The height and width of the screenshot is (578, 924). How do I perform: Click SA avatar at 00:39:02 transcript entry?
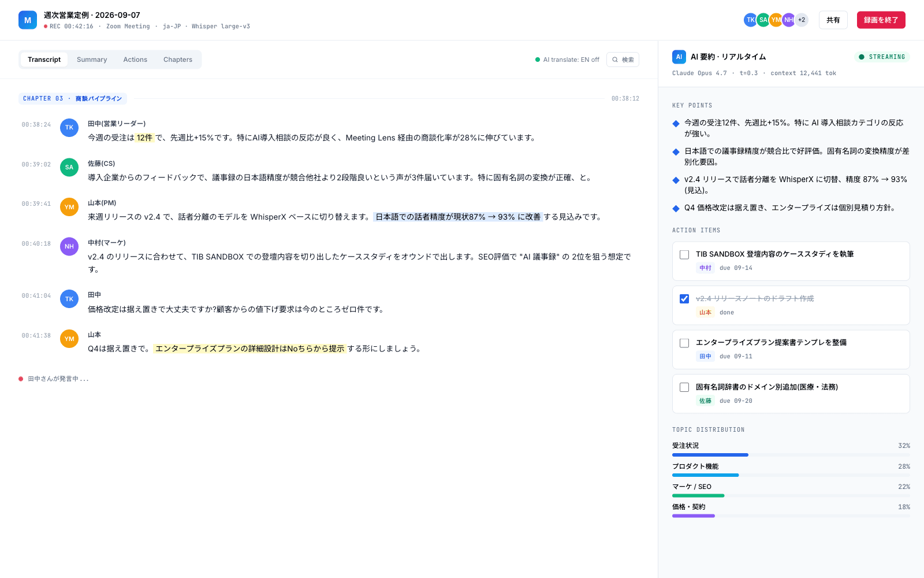click(69, 168)
